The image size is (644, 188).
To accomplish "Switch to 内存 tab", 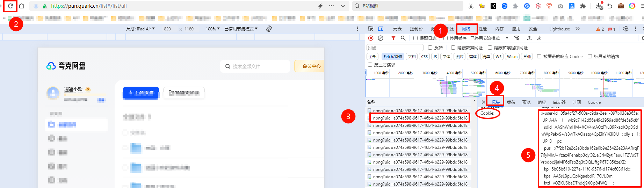I will tap(499, 29).
